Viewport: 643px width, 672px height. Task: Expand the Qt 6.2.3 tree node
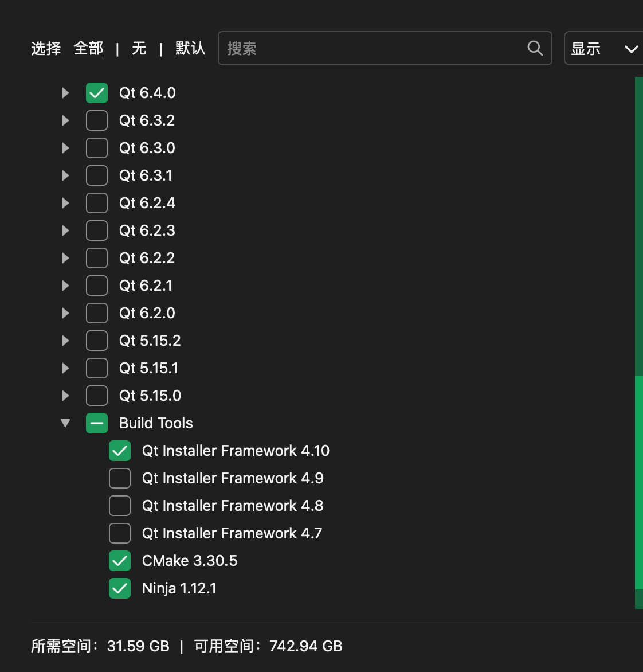click(65, 230)
